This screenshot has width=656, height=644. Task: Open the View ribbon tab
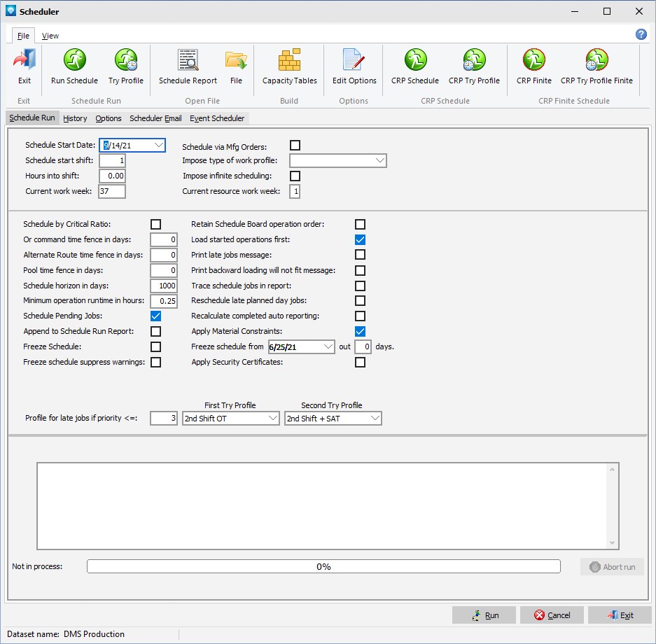coord(50,36)
